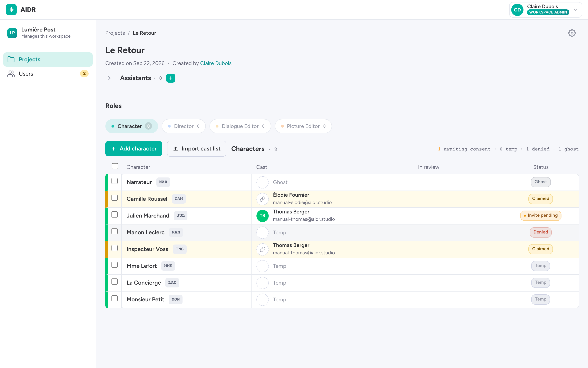Toggle the select-all characters checkbox
This screenshot has height=368, width=588.
coord(115,166)
